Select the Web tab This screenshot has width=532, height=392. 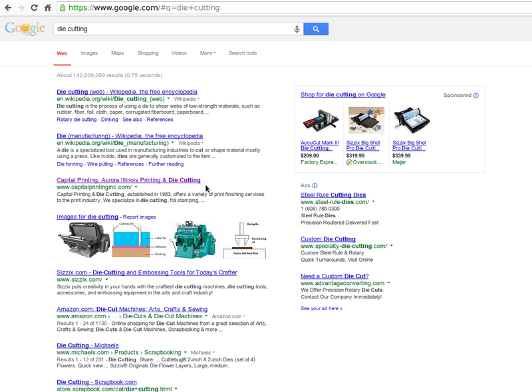pyautogui.click(x=62, y=54)
